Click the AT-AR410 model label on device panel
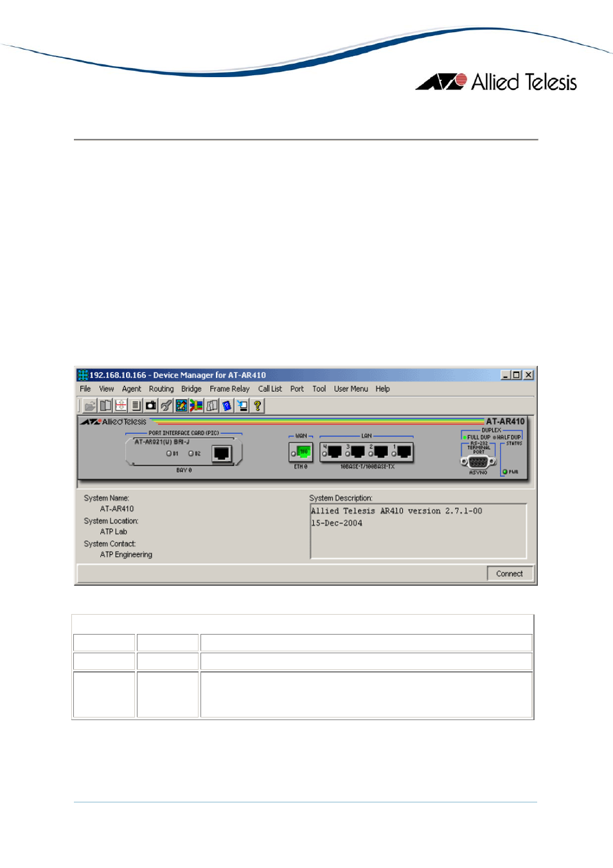Image resolution: width=613 pixels, height=868 pixels. click(x=505, y=421)
